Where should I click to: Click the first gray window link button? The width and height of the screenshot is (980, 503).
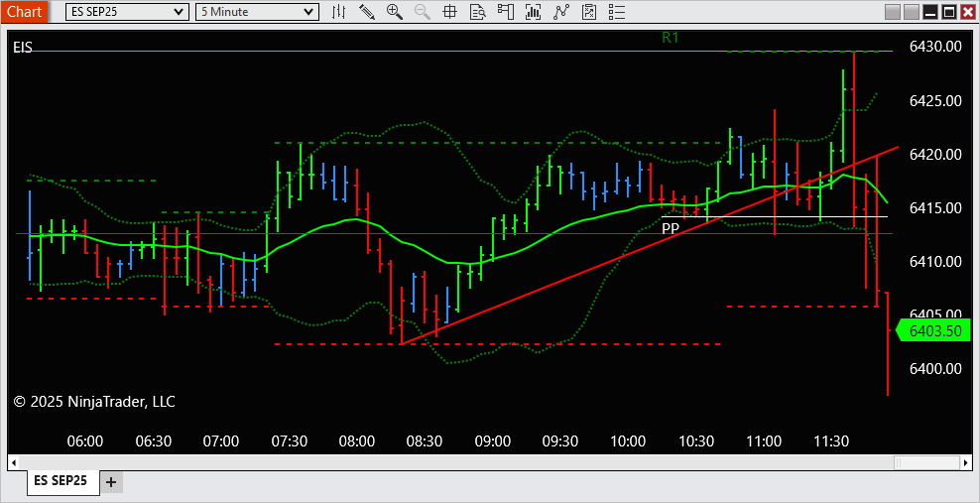coord(893,12)
